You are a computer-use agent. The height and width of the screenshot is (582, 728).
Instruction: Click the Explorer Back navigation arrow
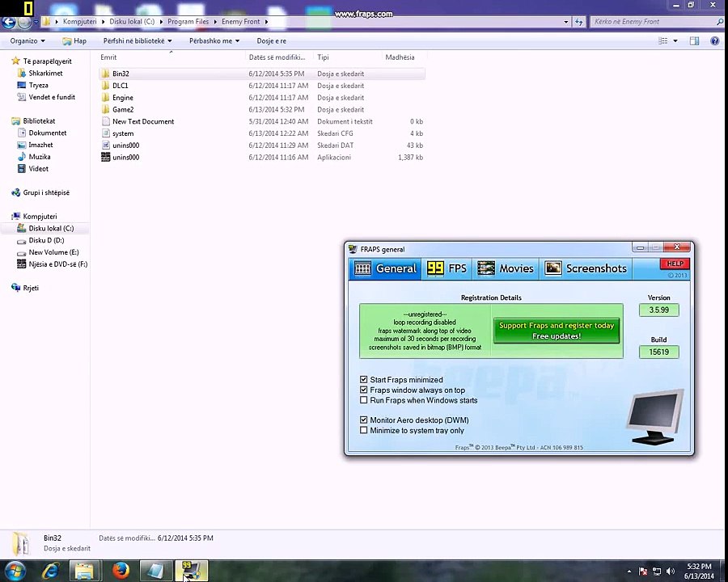tap(8, 21)
